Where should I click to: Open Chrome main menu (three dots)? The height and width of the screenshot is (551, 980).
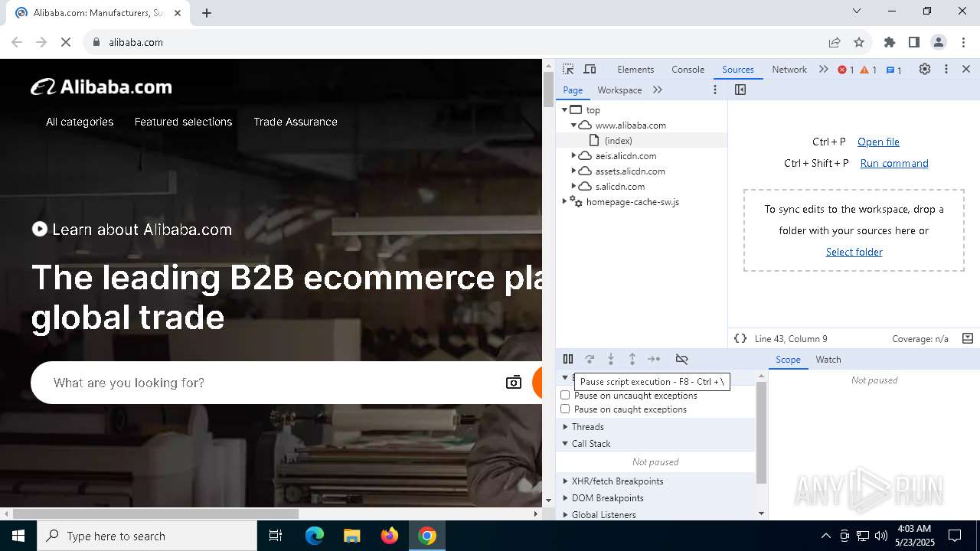[x=963, y=42]
